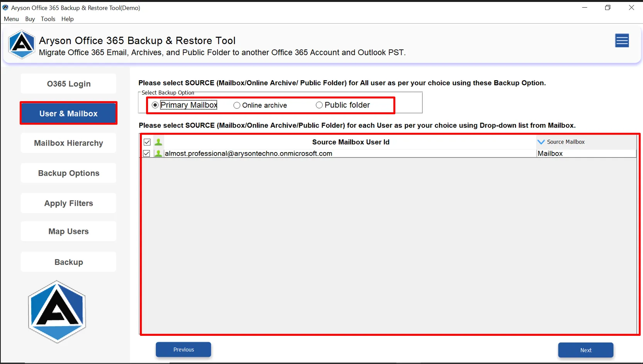Click the Aryson logo beside the tool name banner
Viewport: 643px width, 364px height.
tap(22, 44)
